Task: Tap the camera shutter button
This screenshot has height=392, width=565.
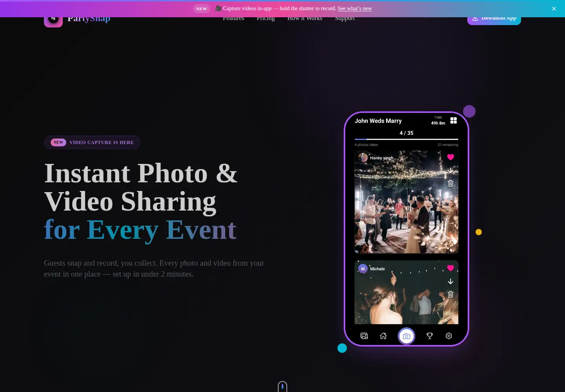Action: [x=406, y=336]
